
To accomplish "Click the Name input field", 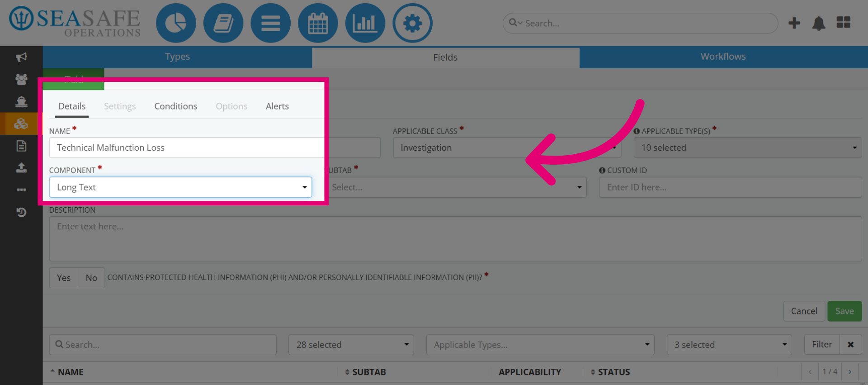I will 215,148.
